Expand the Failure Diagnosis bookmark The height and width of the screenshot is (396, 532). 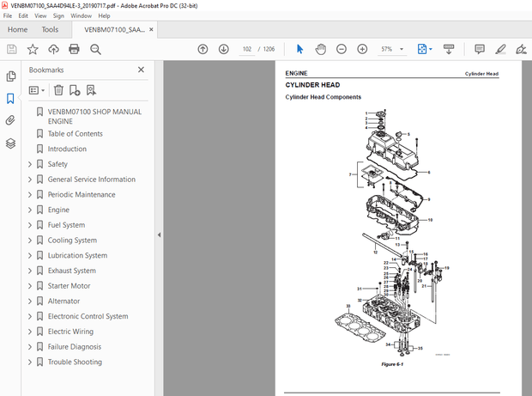pos(30,347)
